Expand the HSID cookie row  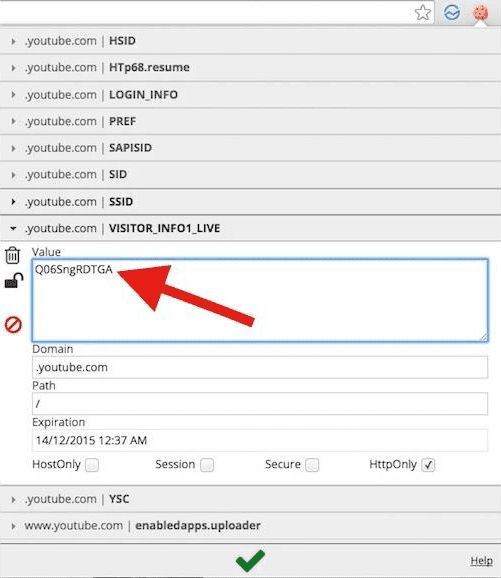(x=250, y=41)
